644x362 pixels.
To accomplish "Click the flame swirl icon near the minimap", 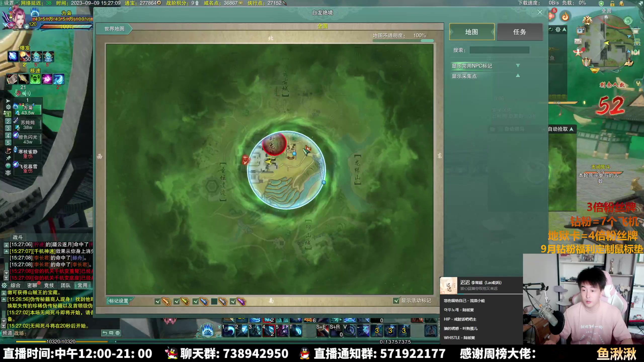I will [x=565, y=17].
